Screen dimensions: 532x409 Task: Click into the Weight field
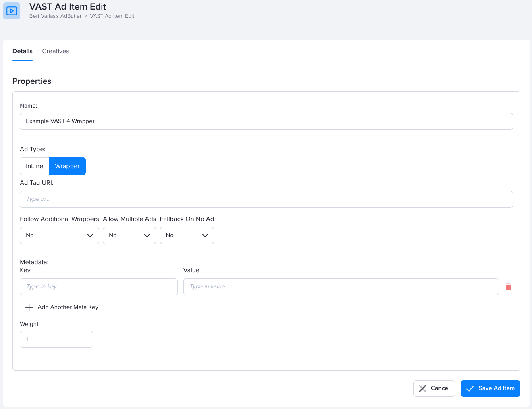click(56, 339)
